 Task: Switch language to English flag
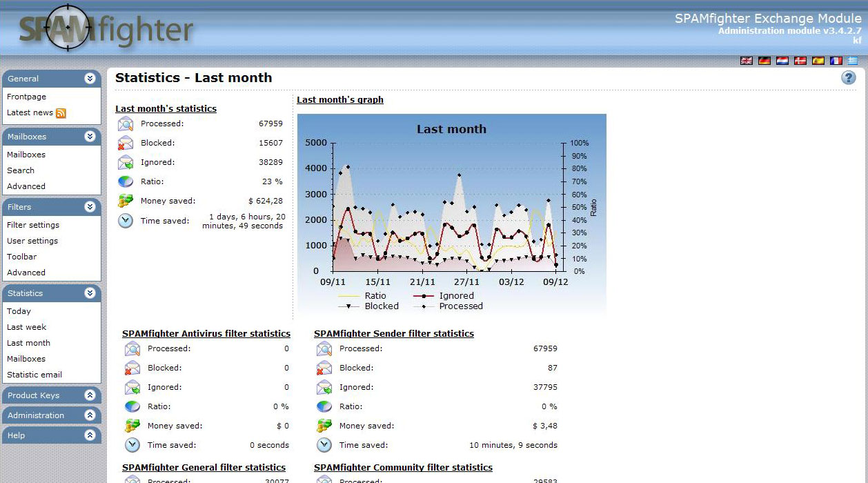pyautogui.click(x=747, y=61)
